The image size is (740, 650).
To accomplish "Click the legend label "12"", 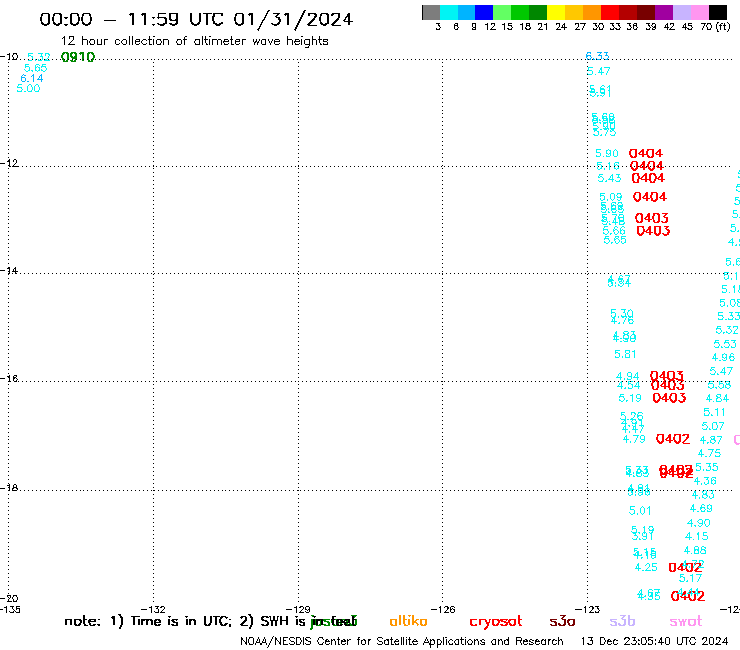I will [490, 27].
